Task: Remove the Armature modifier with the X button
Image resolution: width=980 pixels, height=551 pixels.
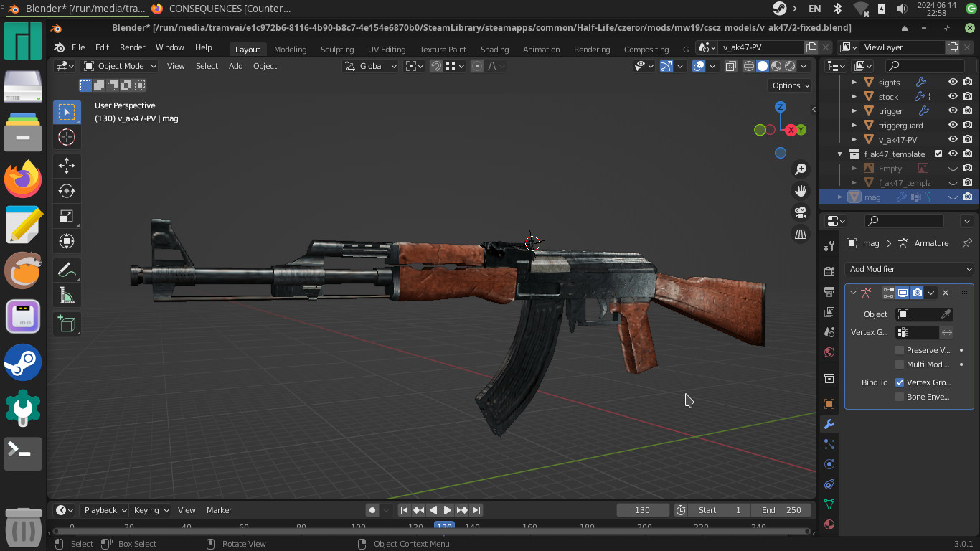Action: (946, 293)
